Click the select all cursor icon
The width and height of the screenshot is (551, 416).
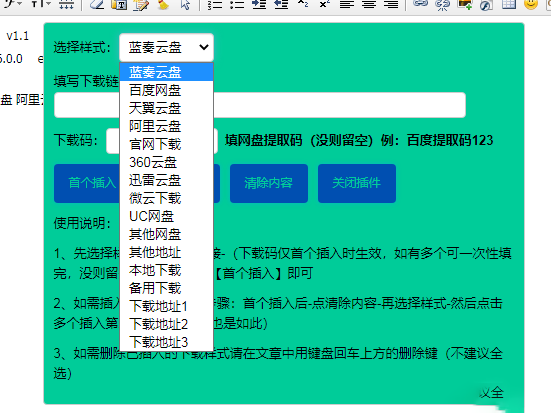point(185,4)
